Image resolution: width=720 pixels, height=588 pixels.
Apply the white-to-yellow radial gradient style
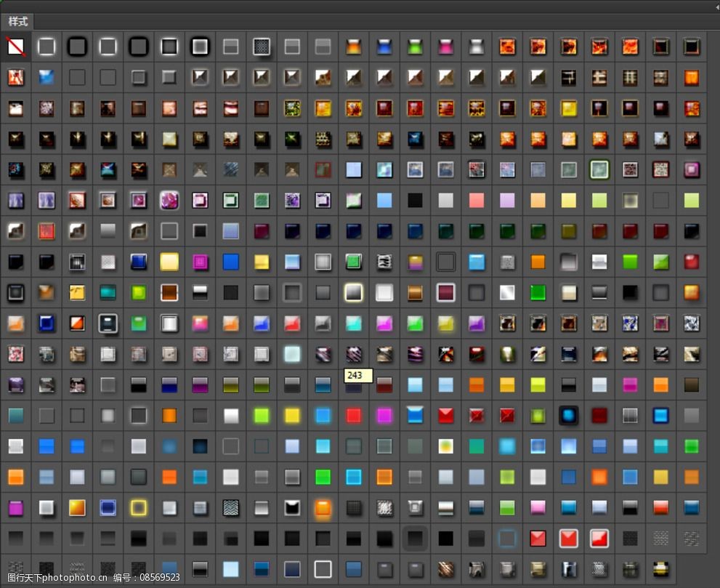pyautogui.click(x=445, y=446)
